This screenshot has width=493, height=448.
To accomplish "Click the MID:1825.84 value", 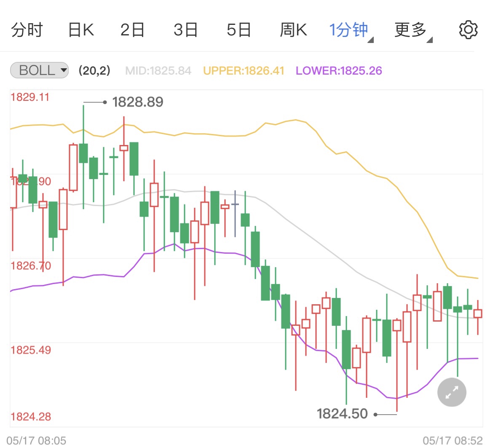I will (x=158, y=71).
